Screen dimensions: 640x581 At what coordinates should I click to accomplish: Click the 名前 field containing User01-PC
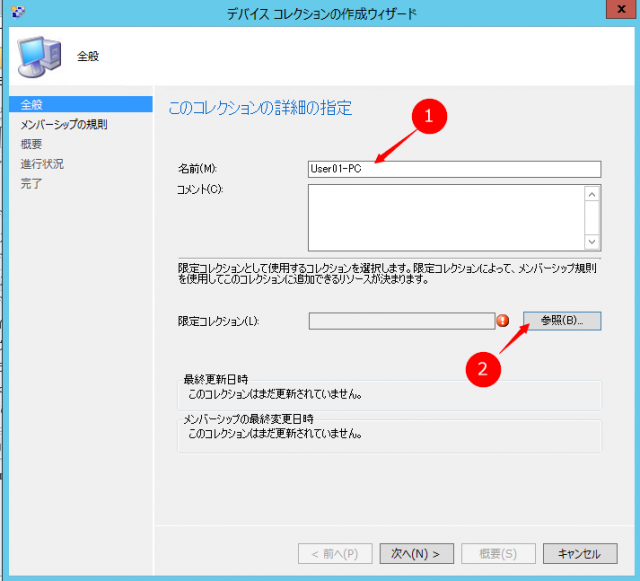[454, 169]
